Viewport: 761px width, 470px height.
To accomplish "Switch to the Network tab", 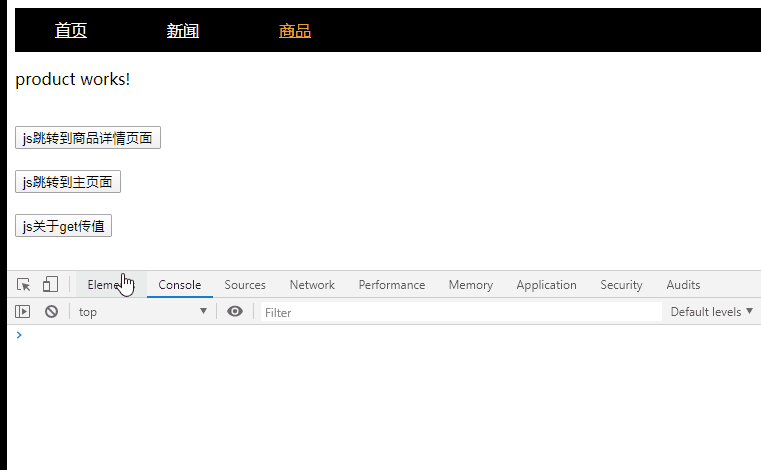I will (312, 285).
